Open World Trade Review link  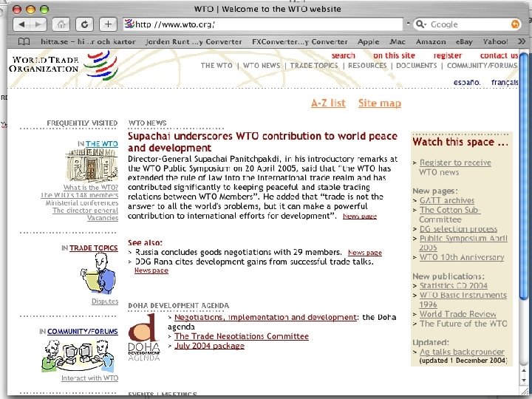[x=457, y=314]
